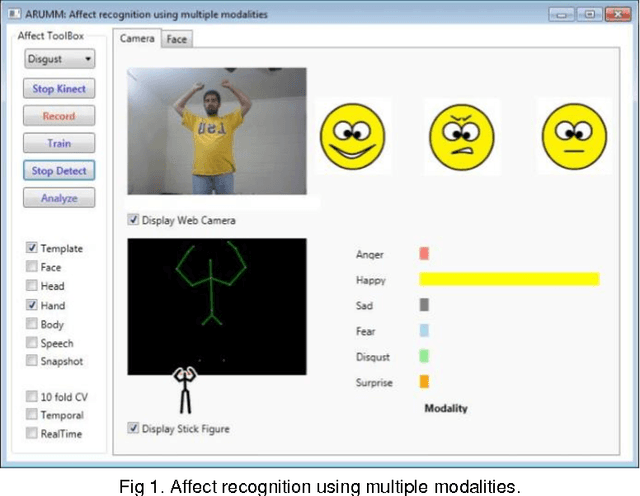
Task: Click the neutral straight-mouth emoji face
Action: pos(575,136)
